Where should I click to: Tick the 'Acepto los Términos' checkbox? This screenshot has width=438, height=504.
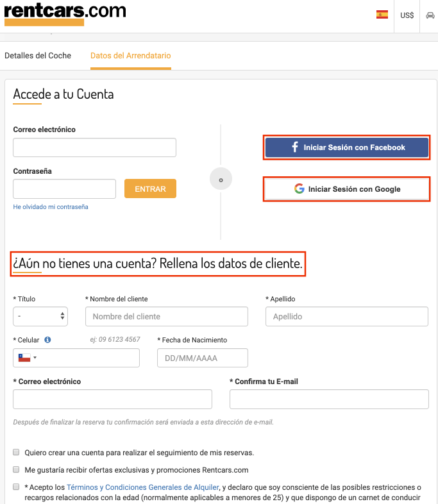16,487
